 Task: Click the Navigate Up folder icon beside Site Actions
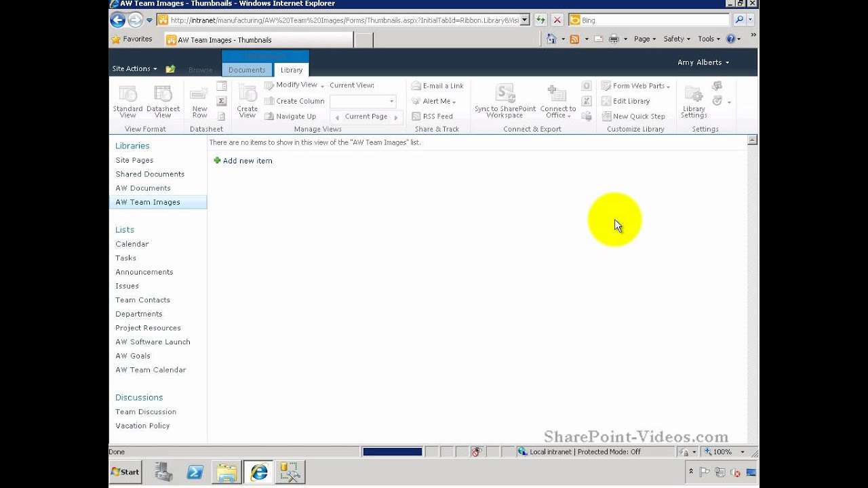170,68
